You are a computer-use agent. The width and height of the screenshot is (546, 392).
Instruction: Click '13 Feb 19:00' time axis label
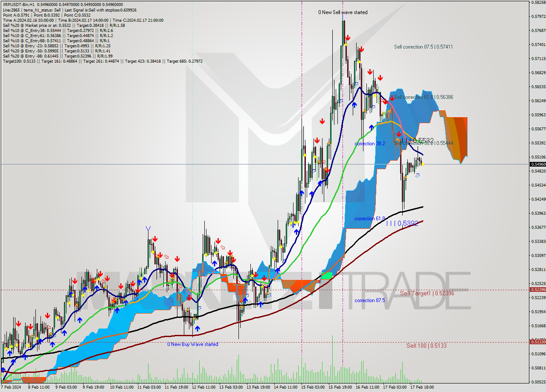coord(258,387)
